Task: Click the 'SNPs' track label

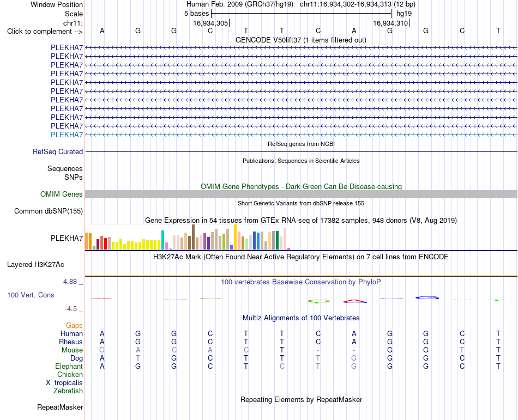Action: [x=74, y=177]
